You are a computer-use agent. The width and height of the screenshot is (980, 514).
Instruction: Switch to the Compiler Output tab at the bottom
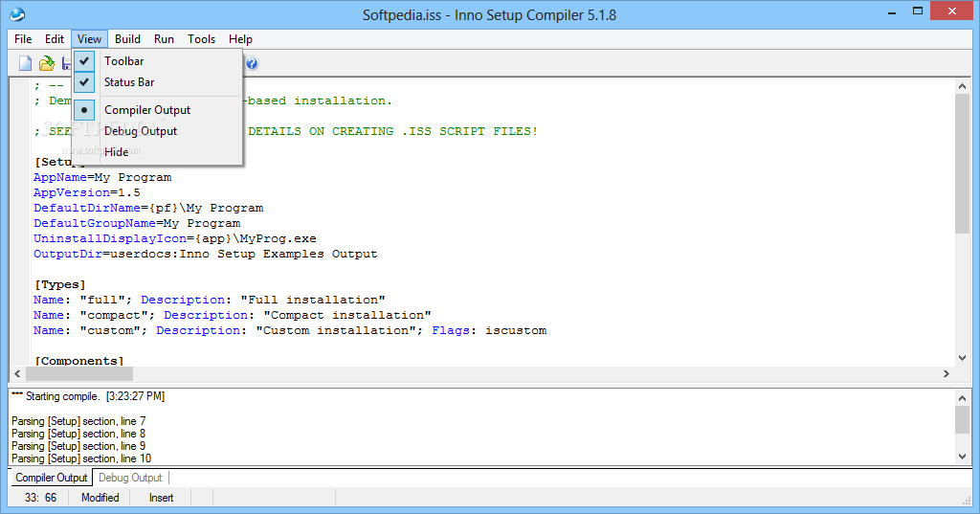coord(52,478)
